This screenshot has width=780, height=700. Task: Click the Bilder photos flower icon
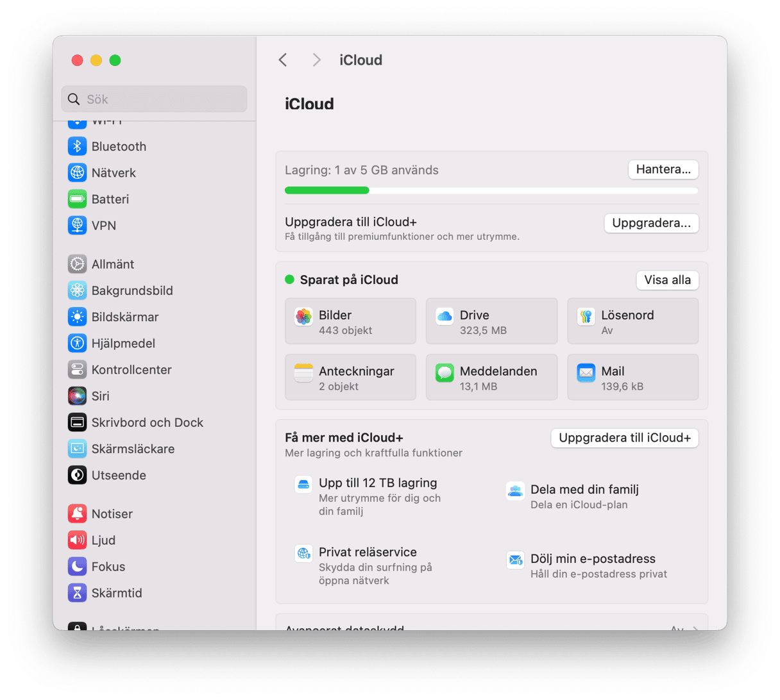pyautogui.click(x=303, y=316)
